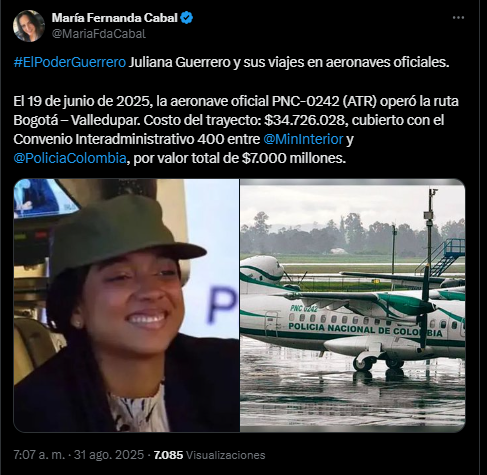Click the Policia Nacional de Colombia fuselage text
Viewport: 487px width, 475px height.
(x=365, y=329)
